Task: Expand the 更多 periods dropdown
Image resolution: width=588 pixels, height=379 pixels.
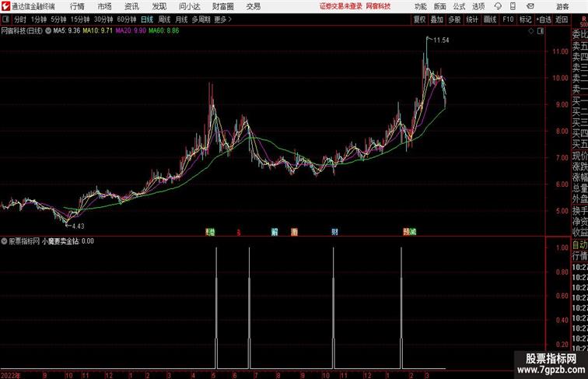Action: click(x=222, y=19)
